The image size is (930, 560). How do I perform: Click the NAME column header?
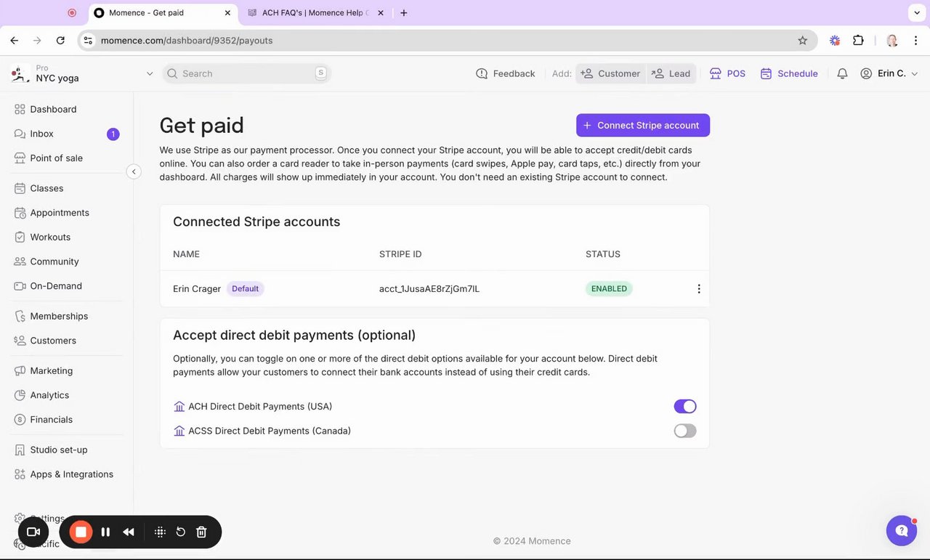186,254
